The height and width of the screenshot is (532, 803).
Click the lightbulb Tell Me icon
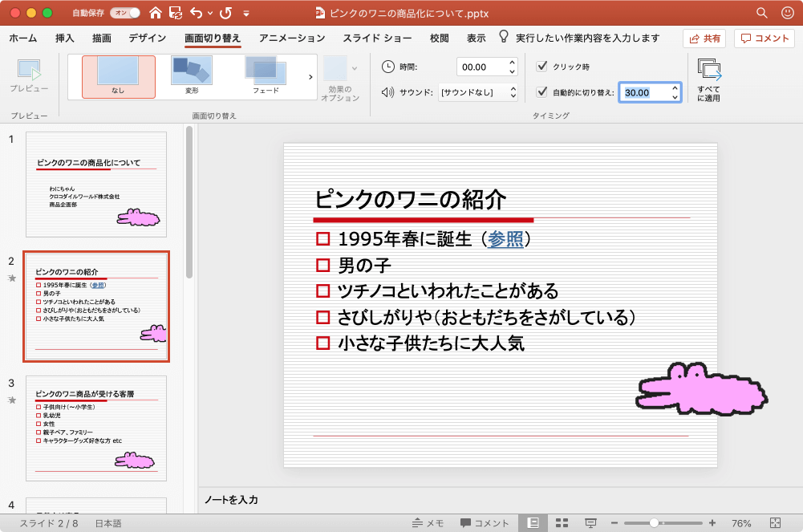pyautogui.click(x=504, y=36)
